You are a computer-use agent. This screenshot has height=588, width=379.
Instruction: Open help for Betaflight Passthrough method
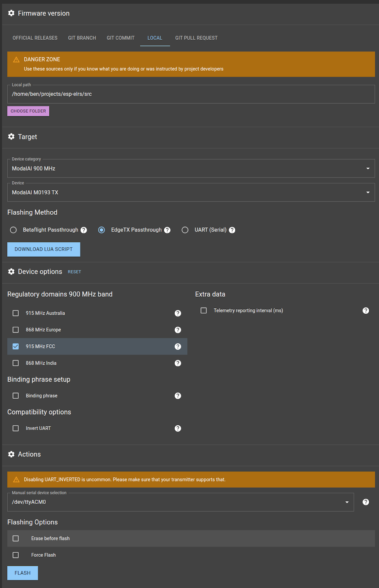(84, 230)
